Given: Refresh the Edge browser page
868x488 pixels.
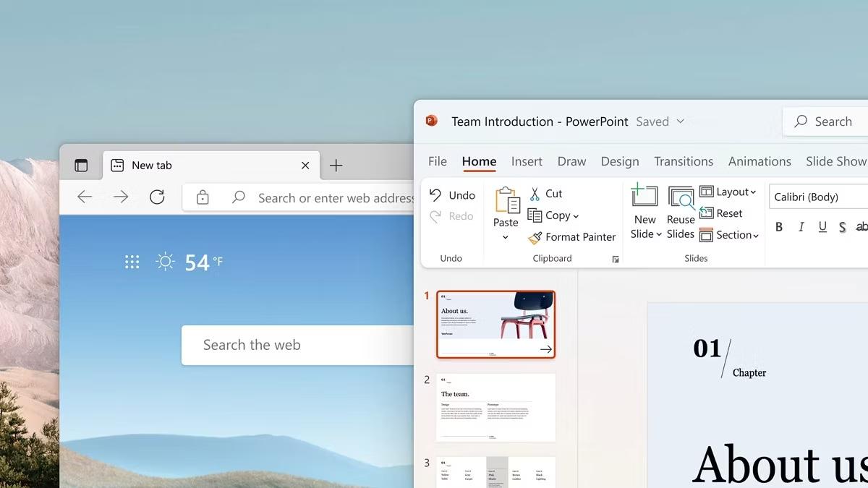Looking at the screenshot, I should (x=157, y=197).
